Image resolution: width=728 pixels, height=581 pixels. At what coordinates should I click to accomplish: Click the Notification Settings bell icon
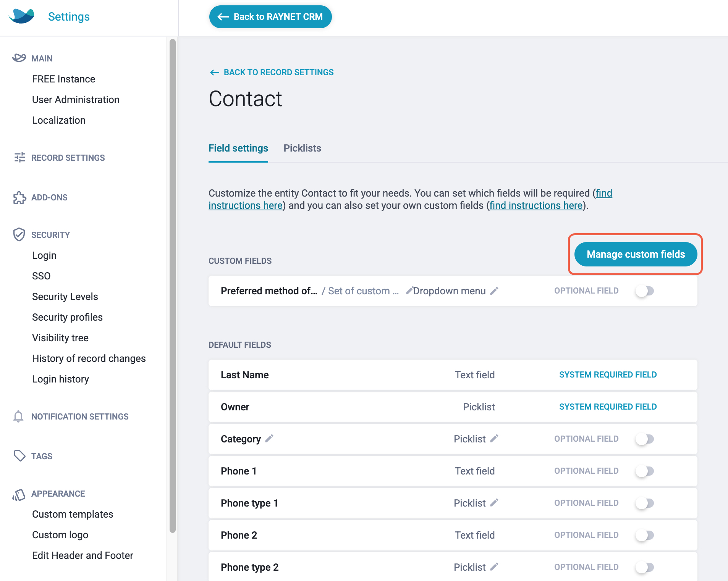pyautogui.click(x=18, y=416)
